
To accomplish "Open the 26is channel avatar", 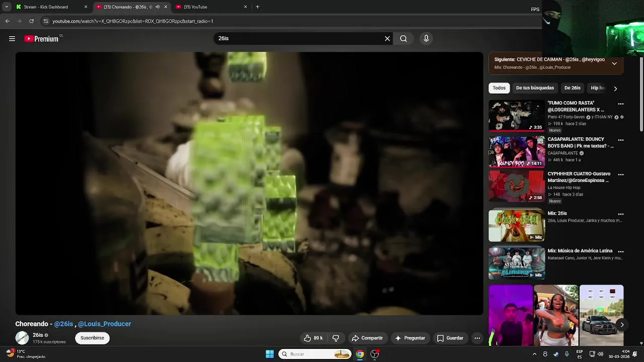I will (22, 338).
